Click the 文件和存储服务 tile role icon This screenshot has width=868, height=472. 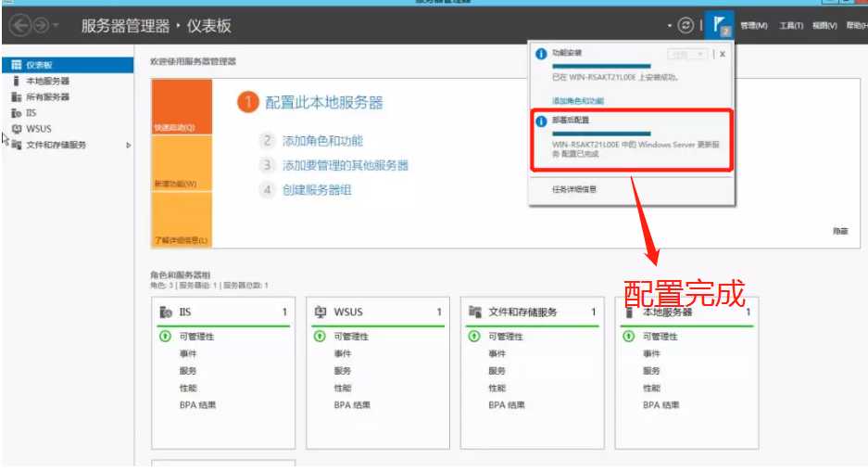pos(474,313)
